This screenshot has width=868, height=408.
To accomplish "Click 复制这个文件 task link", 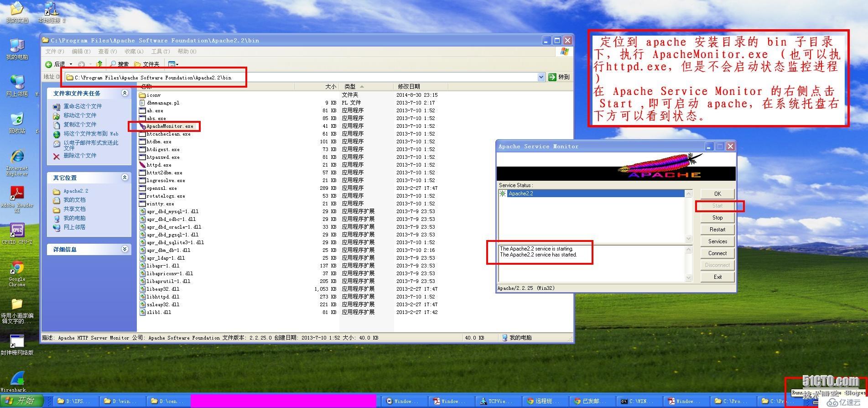I will click(80, 125).
